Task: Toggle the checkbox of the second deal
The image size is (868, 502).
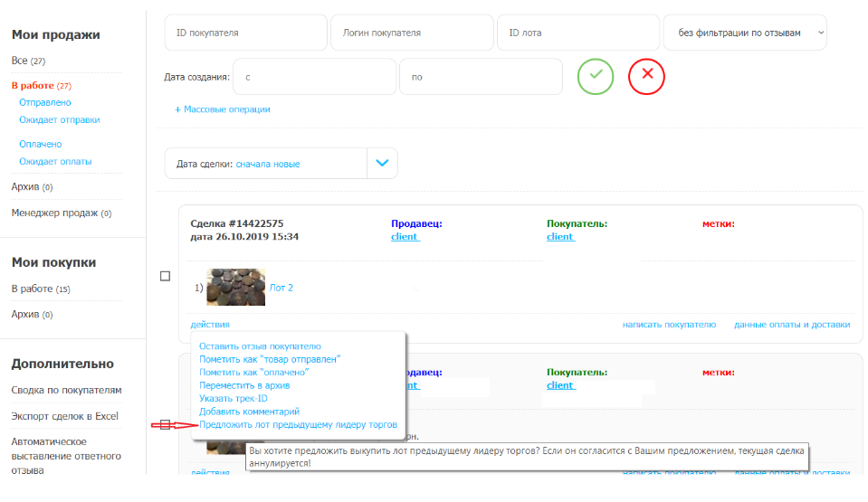Action: [x=165, y=425]
